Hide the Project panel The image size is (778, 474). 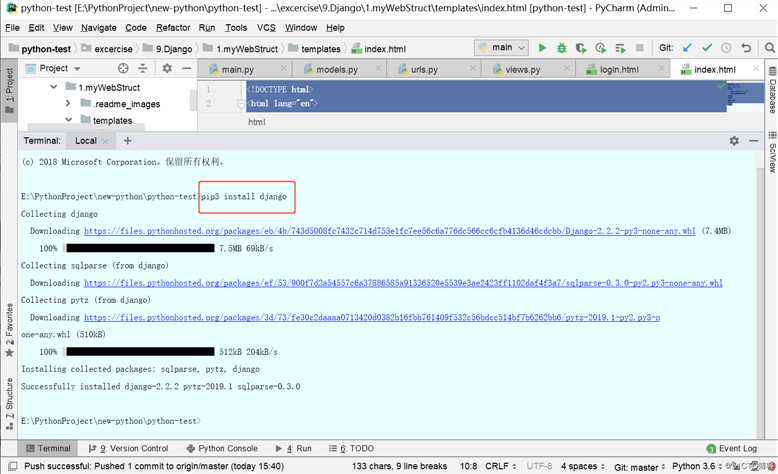pos(187,68)
